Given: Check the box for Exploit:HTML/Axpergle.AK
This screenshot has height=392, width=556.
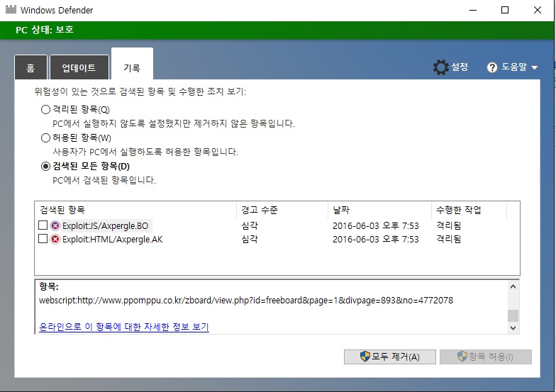Looking at the screenshot, I should [x=43, y=240].
